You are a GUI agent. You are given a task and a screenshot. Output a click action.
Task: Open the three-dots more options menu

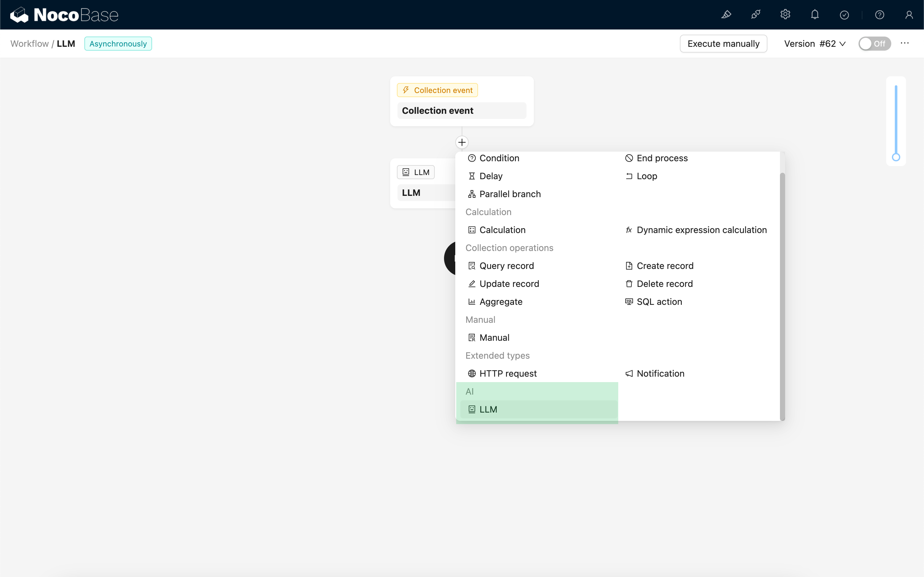click(904, 43)
